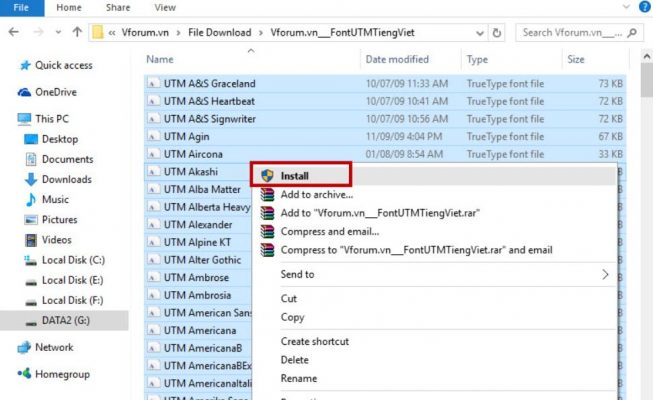Click the Back navigation arrow

pos(14,32)
